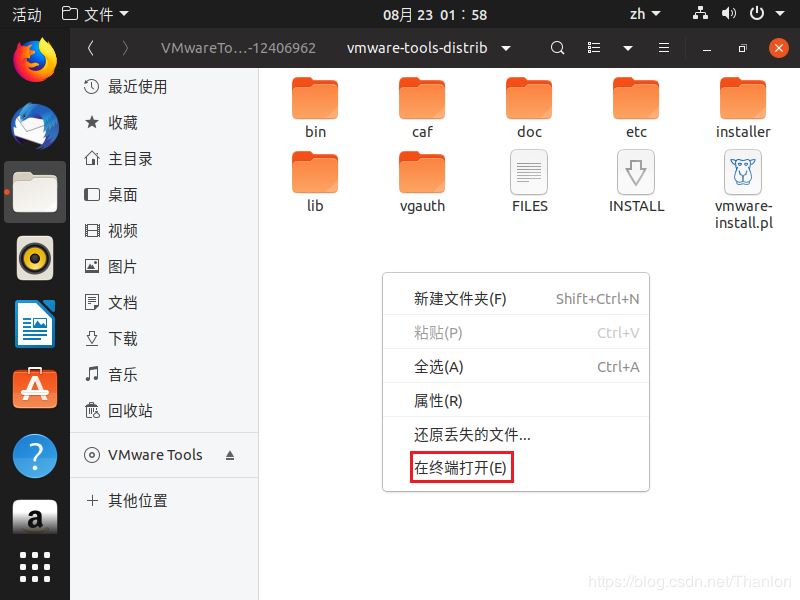Expand the vmware-tools-distrib path dropdown

point(506,48)
